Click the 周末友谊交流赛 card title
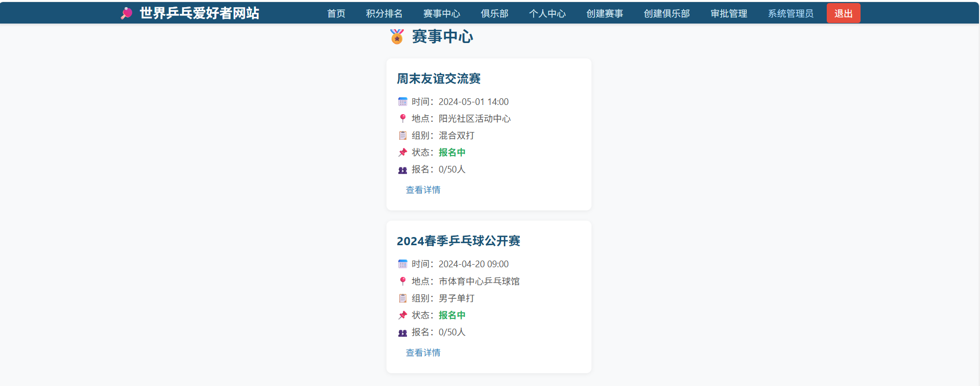The height and width of the screenshot is (386, 980). tap(439, 79)
